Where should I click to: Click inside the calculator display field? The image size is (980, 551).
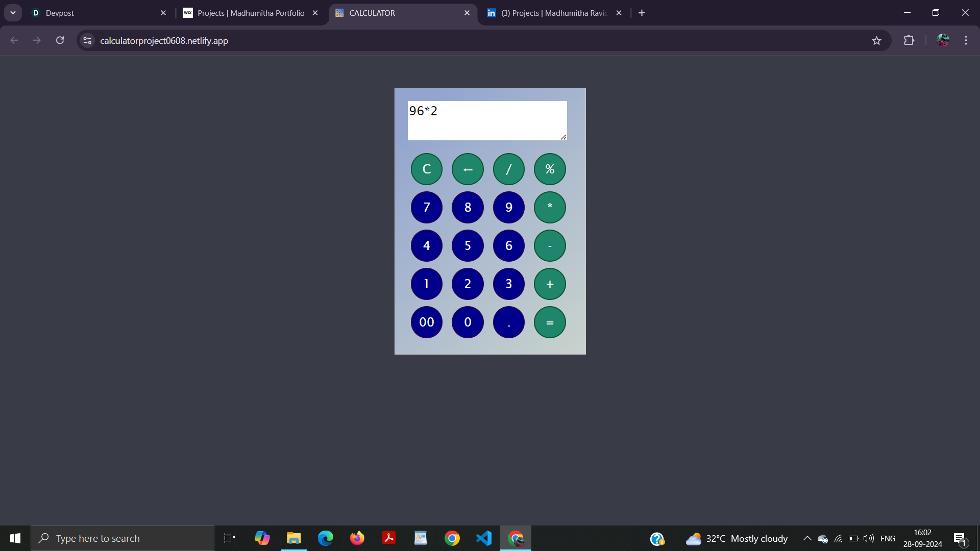pos(487,120)
